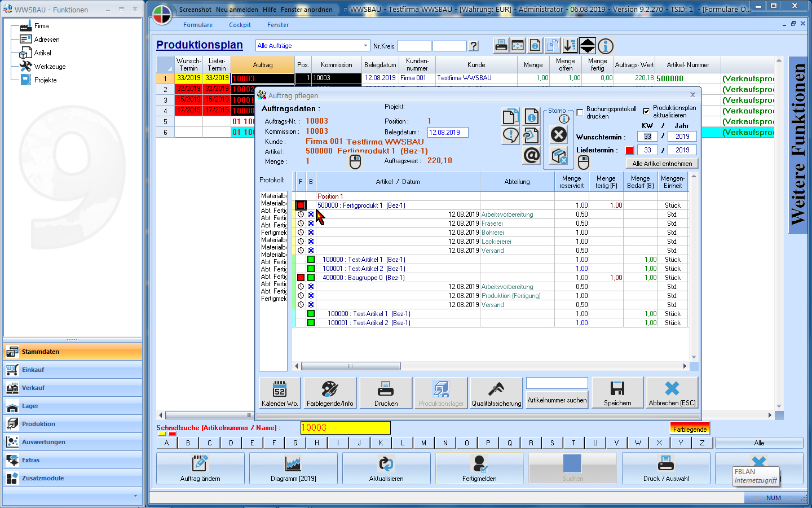Open Farblegende/Info palette button
Image resolution: width=812 pixels, height=508 pixels.
tap(330, 392)
